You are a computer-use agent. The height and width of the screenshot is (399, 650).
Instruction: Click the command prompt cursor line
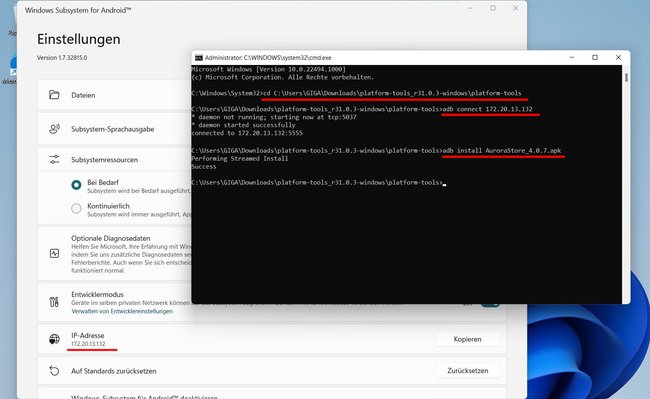point(319,182)
